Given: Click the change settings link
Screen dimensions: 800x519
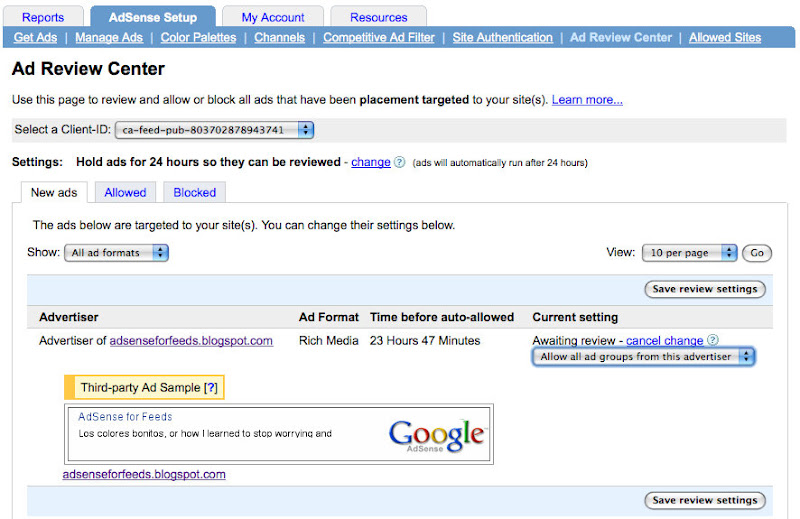Looking at the screenshot, I should (371, 162).
